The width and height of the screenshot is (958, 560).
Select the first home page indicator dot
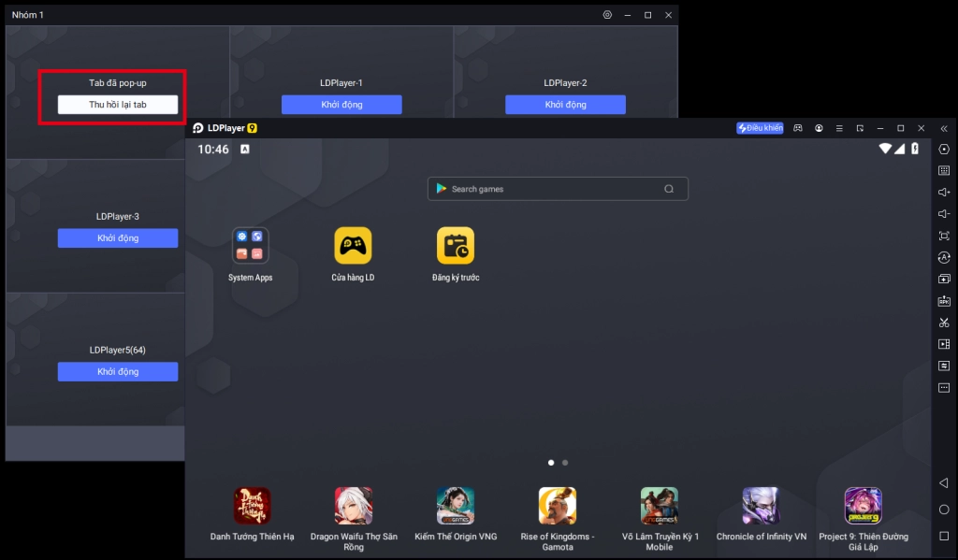[551, 462]
